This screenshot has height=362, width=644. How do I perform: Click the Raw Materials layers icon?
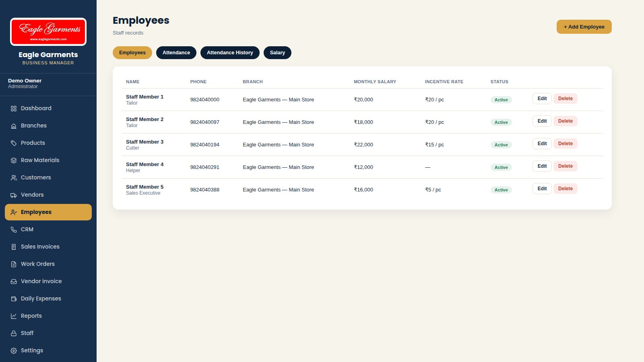coord(14,160)
